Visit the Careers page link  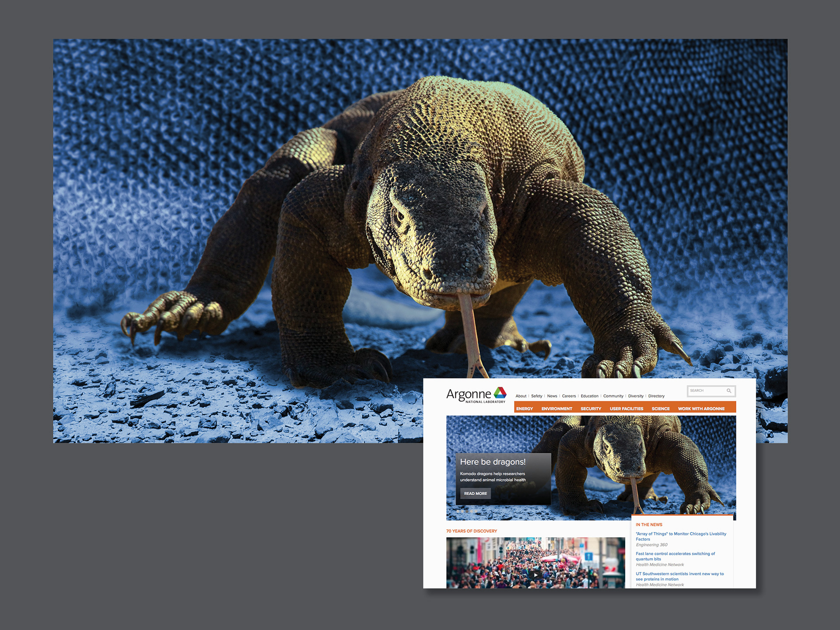click(569, 396)
